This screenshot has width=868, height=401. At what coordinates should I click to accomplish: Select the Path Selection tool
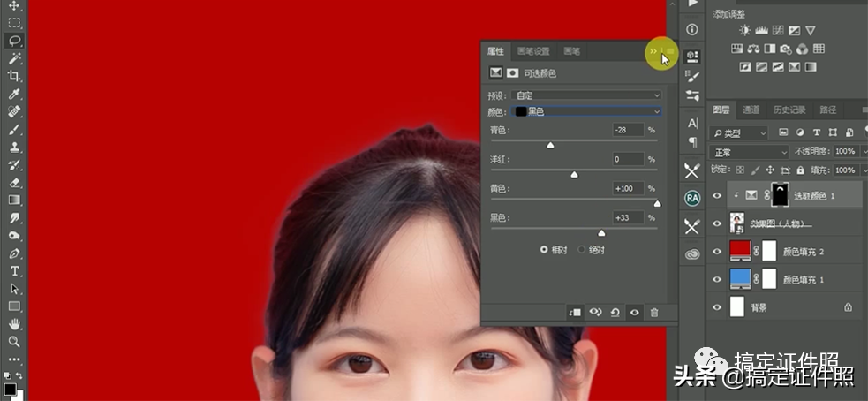point(14,289)
